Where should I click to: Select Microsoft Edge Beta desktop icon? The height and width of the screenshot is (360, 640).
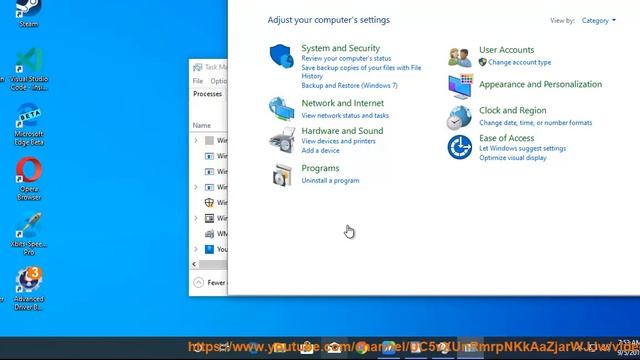click(x=29, y=124)
